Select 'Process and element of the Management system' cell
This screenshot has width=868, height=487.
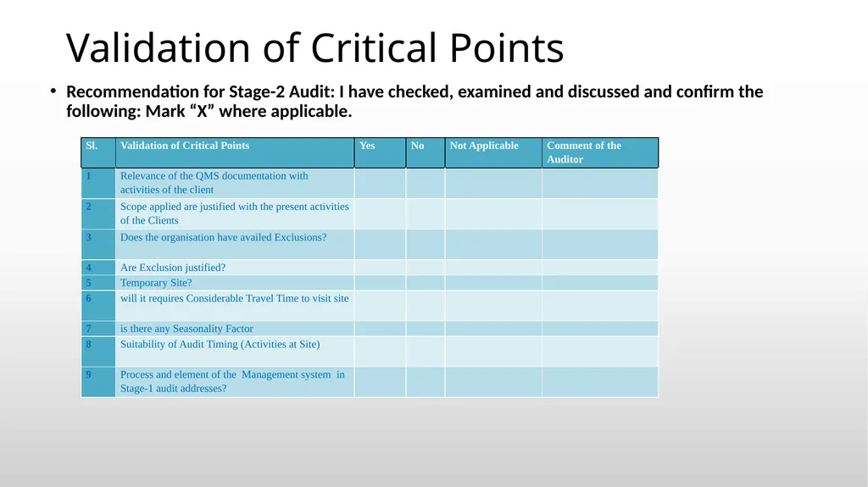(235, 382)
